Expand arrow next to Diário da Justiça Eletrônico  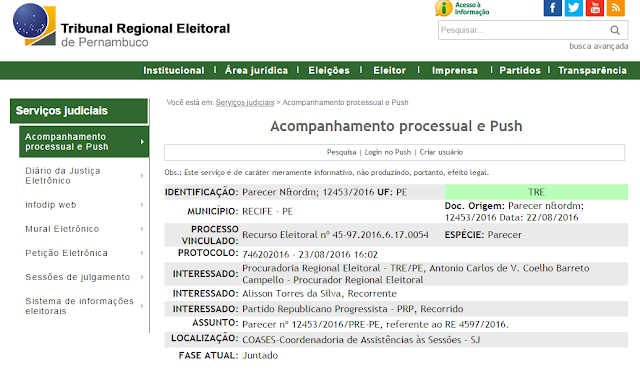click(x=142, y=176)
